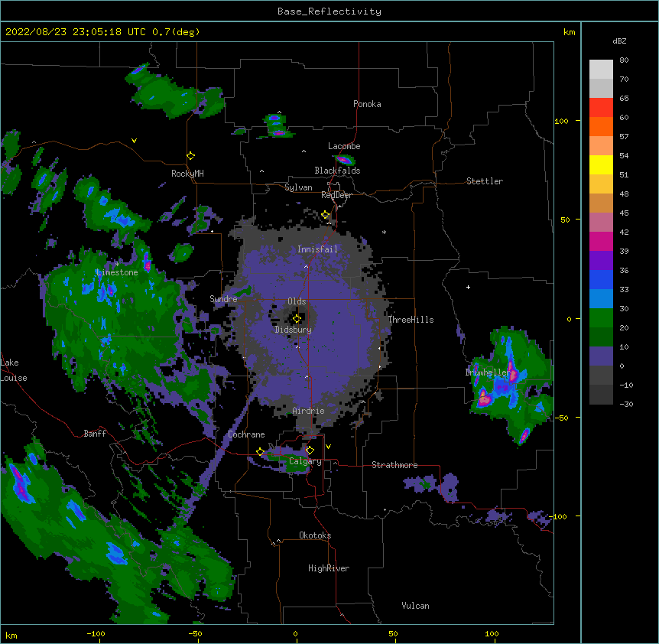Click the Base_Reflectivity title

point(329,11)
